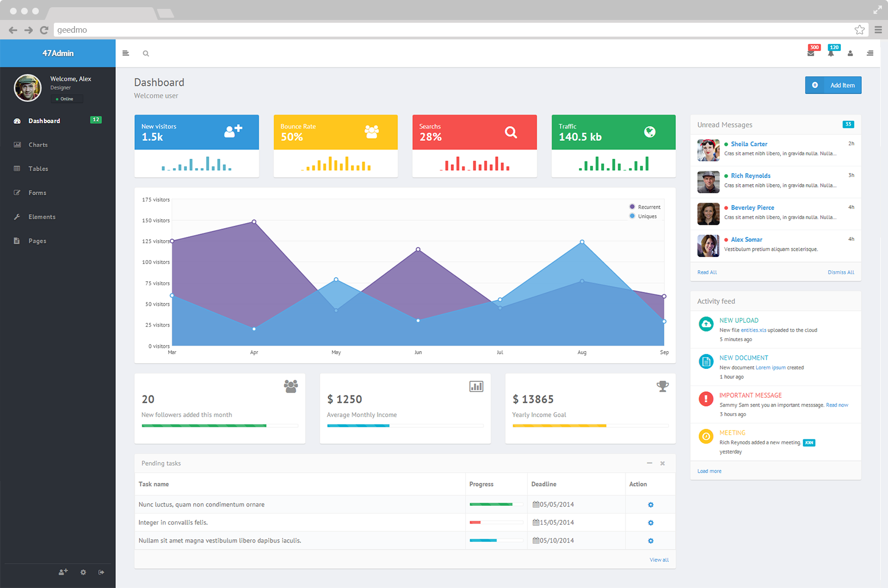Open settings gear at sidebar bottom

(83, 572)
